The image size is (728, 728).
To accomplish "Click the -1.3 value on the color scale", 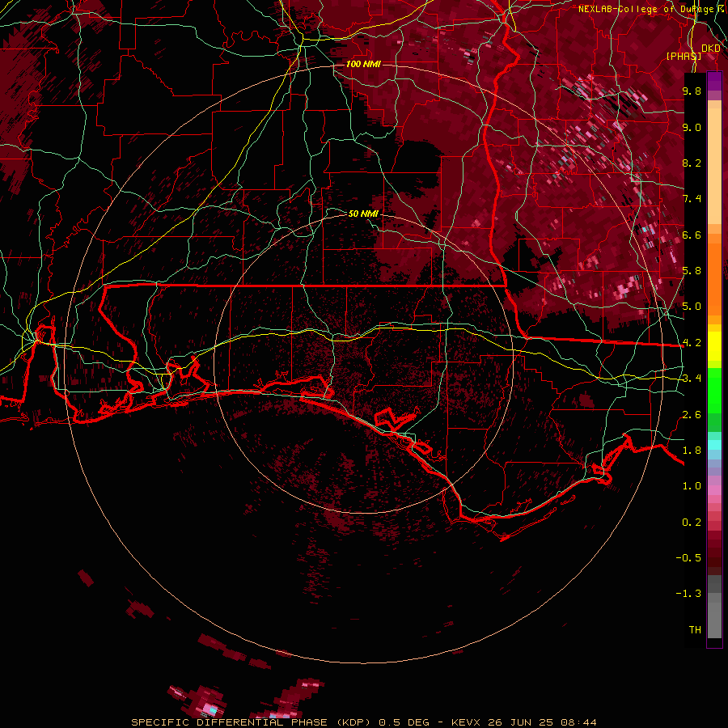I will tap(688, 594).
